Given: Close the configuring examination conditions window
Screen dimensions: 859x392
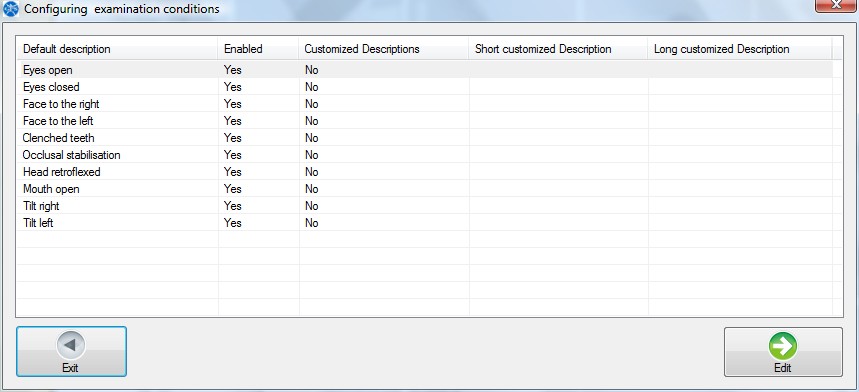Looking at the screenshot, I should click(835, 4).
